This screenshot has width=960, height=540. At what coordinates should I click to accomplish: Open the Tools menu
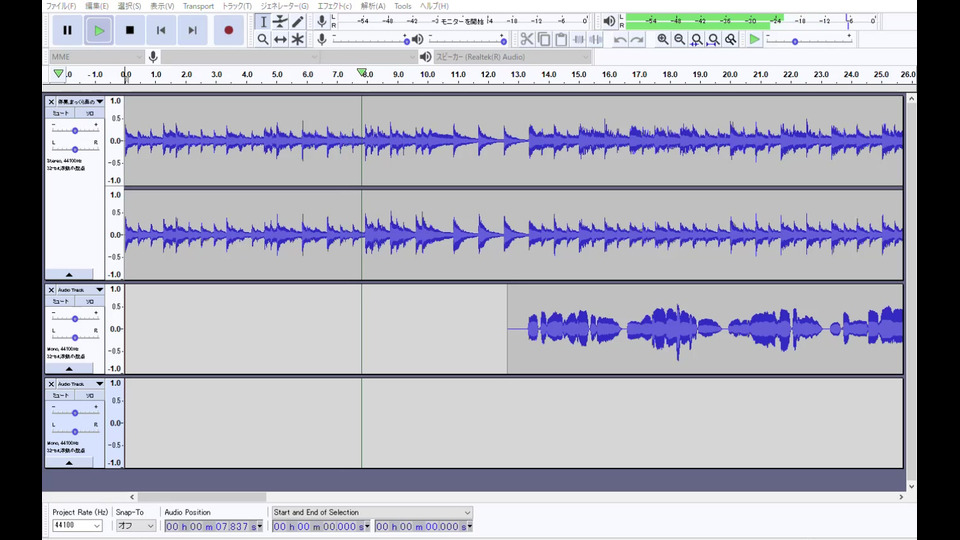(402, 6)
